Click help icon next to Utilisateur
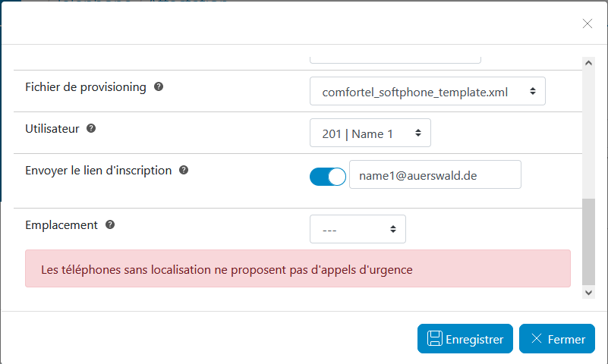 pyautogui.click(x=91, y=129)
